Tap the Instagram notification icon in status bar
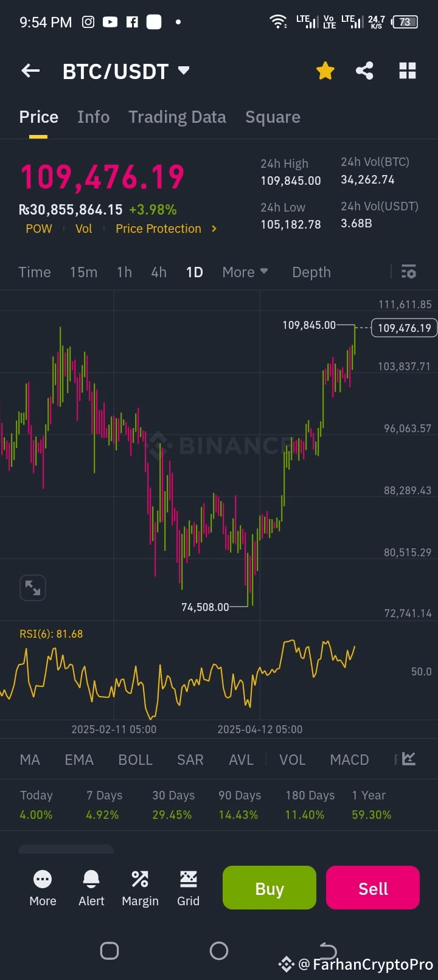This screenshot has width=438, height=980. point(88,22)
